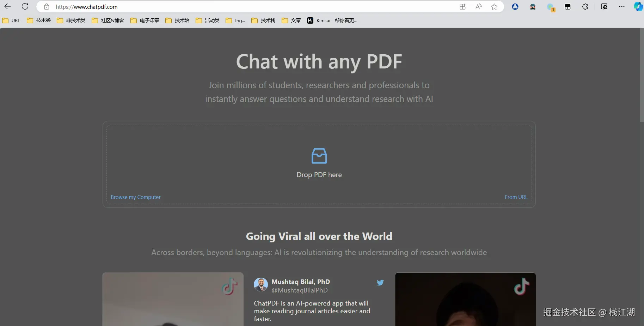
Task: Open the right dark TikTok video thumbnail
Action: 465,299
